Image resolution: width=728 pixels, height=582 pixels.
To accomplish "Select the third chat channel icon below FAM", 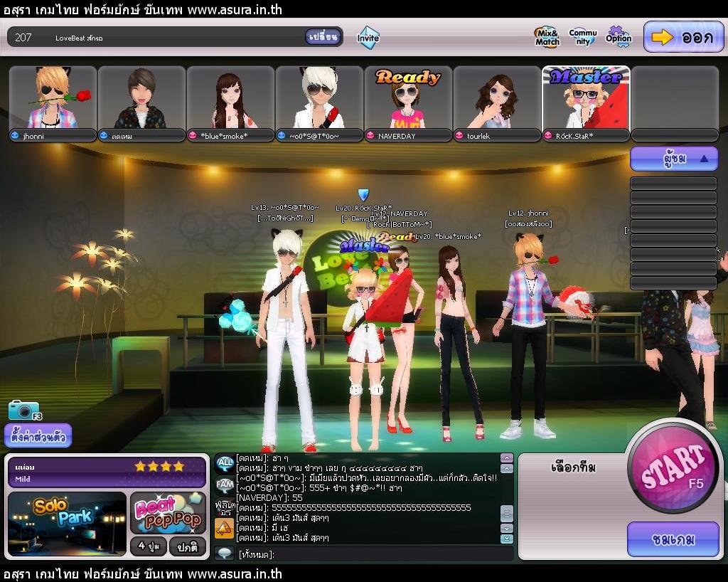I will [x=225, y=508].
